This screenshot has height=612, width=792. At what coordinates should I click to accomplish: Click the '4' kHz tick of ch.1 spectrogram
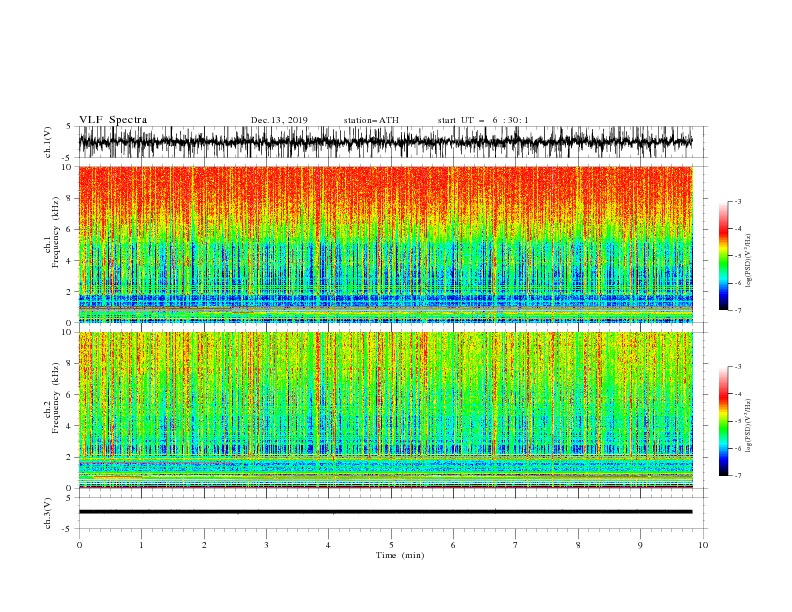(x=69, y=261)
